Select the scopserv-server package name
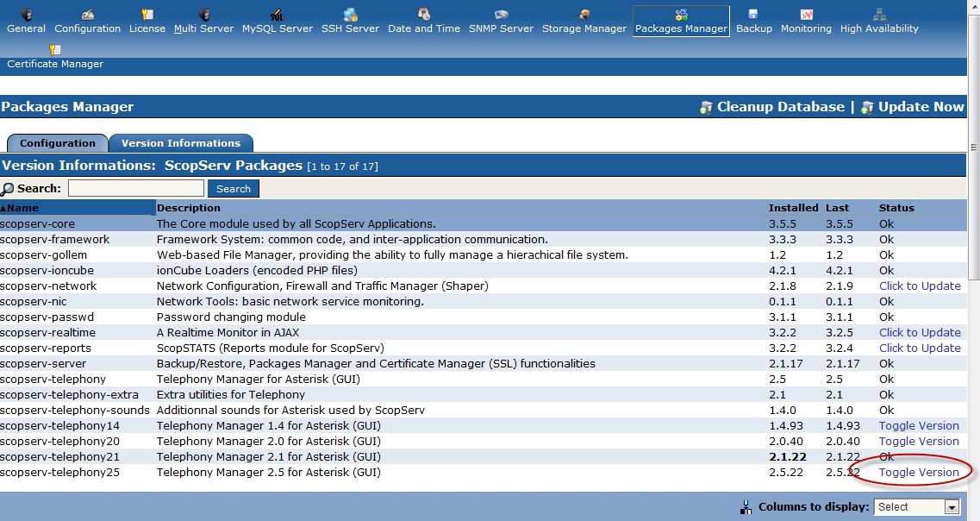Viewport: 980px width, 521px height. coord(43,364)
